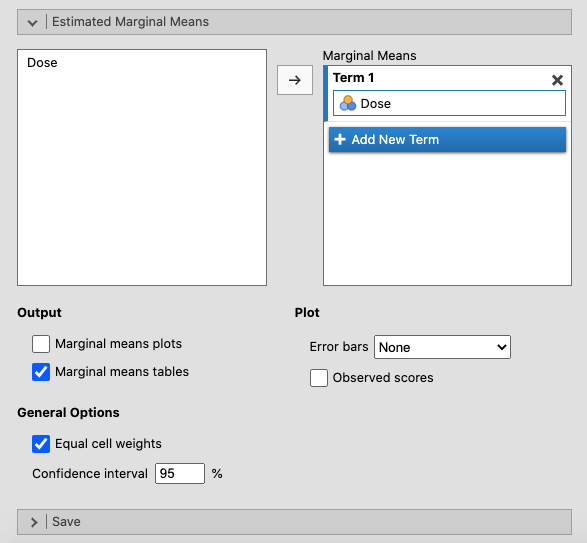Move the variable with the arrow button

295,80
